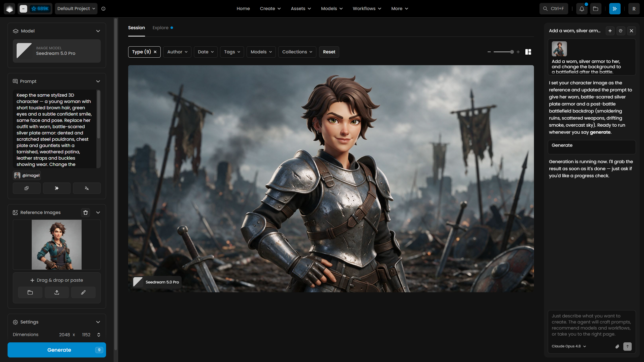Click the Reset filters button
644x362 pixels.
coord(329,52)
